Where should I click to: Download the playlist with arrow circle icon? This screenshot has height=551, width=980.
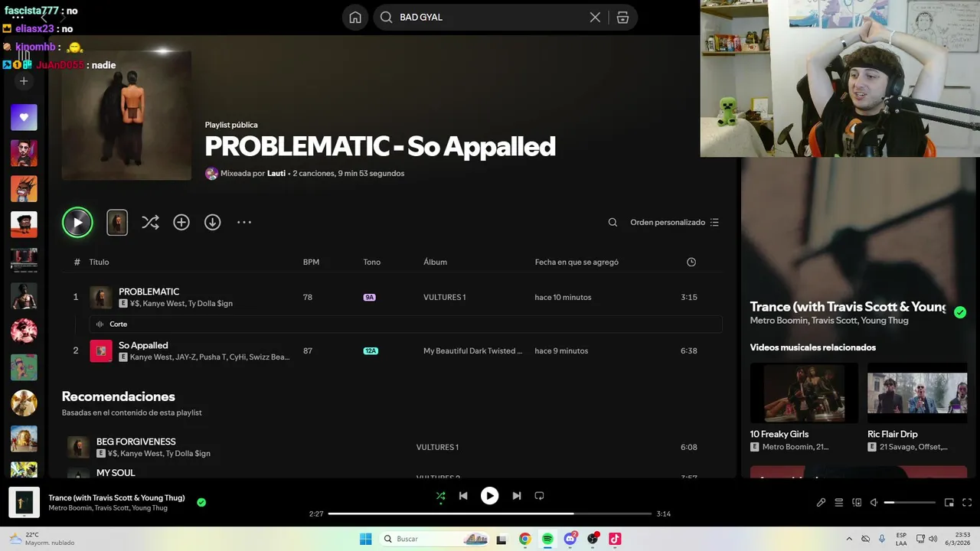(x=212, y=223)
